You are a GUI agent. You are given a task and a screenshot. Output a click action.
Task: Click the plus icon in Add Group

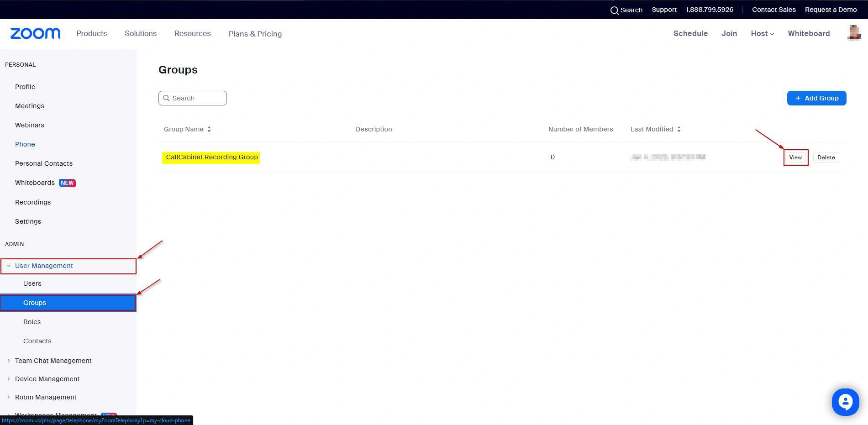(798, 98)
